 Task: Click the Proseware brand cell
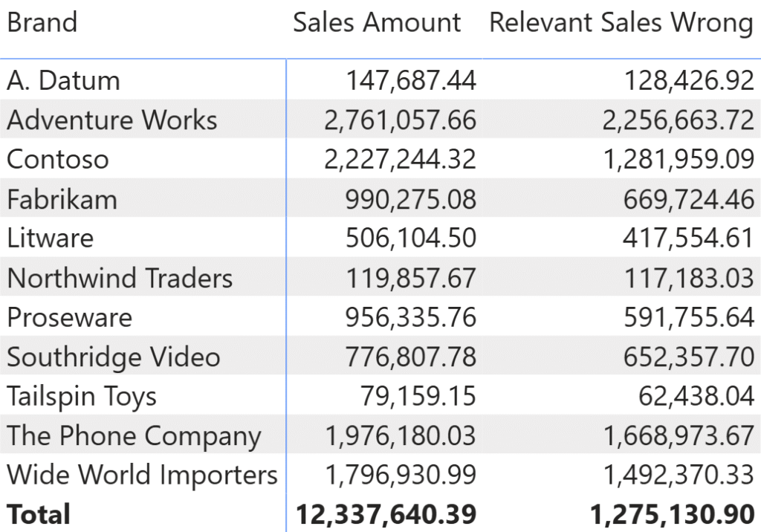70,317
